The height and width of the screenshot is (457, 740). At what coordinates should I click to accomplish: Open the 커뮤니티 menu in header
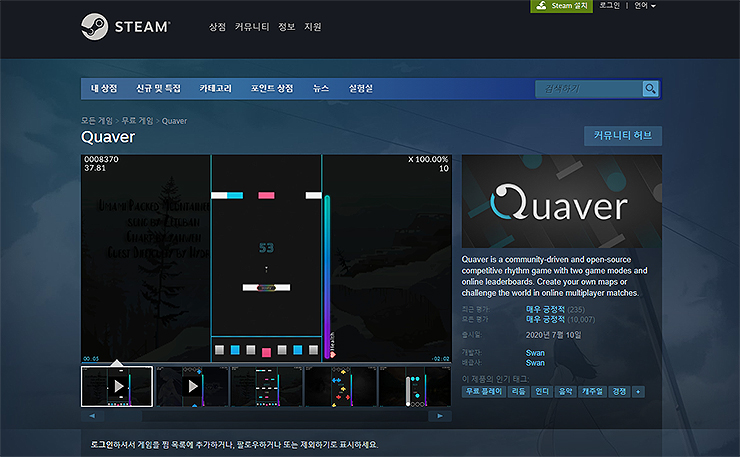252,27
